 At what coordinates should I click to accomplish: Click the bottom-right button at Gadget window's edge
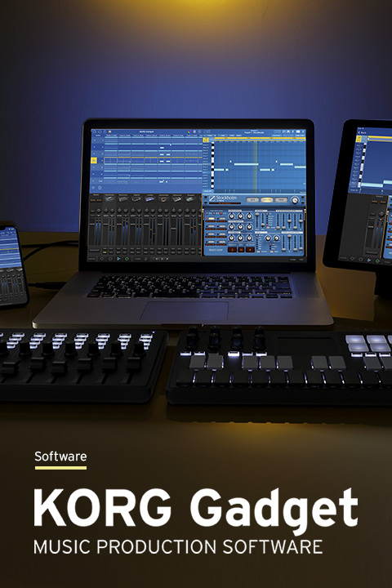click(301, 259)
